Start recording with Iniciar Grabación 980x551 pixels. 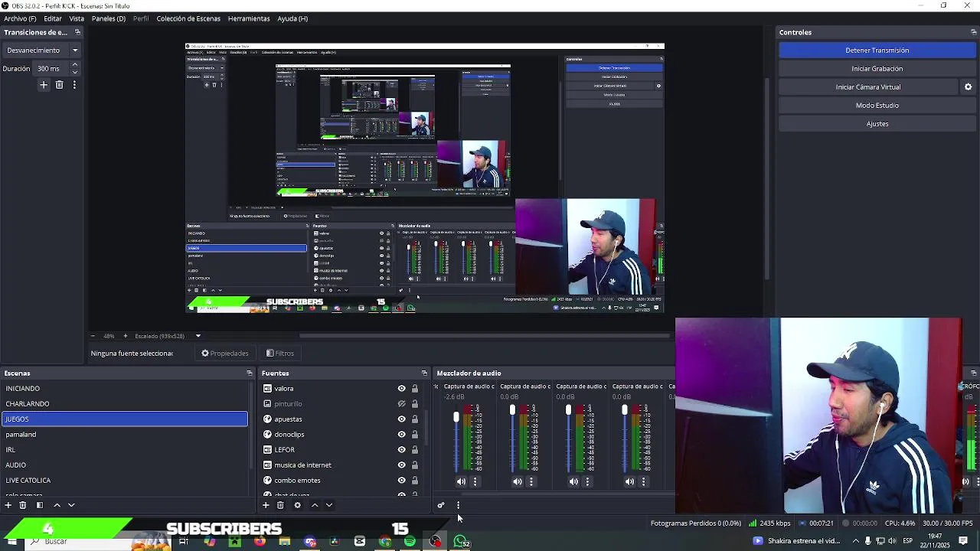[877, 69]
